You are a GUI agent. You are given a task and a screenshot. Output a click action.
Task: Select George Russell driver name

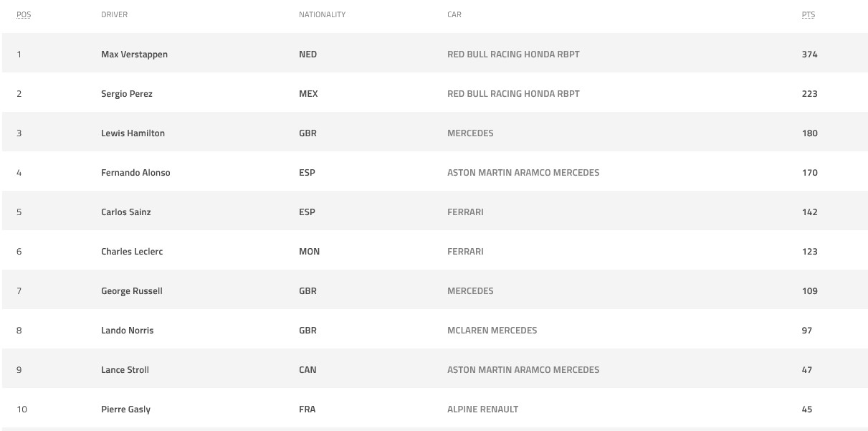[x=132, y=291]
